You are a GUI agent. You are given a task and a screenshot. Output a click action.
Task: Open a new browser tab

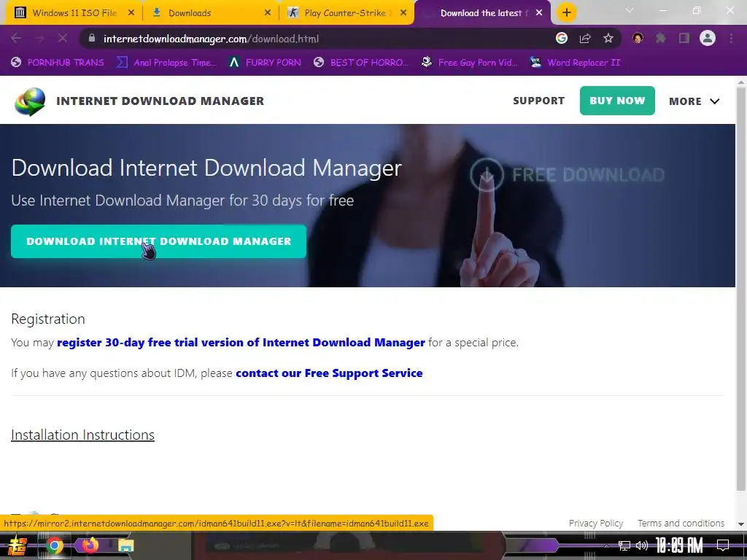(566, 13)
